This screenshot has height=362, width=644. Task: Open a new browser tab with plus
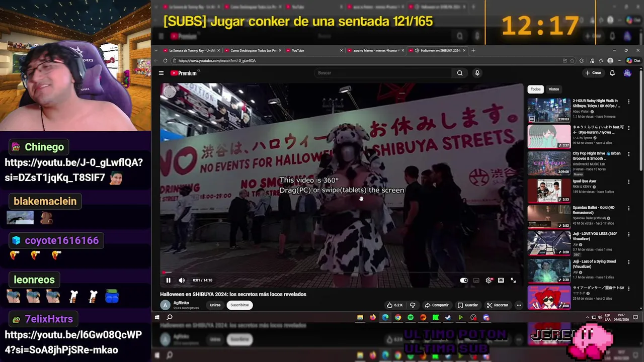[x=473, y=50]
